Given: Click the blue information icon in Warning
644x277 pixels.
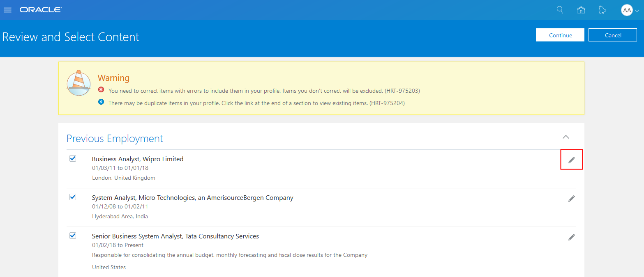Looking at the screenshot, I should [101, 102].
